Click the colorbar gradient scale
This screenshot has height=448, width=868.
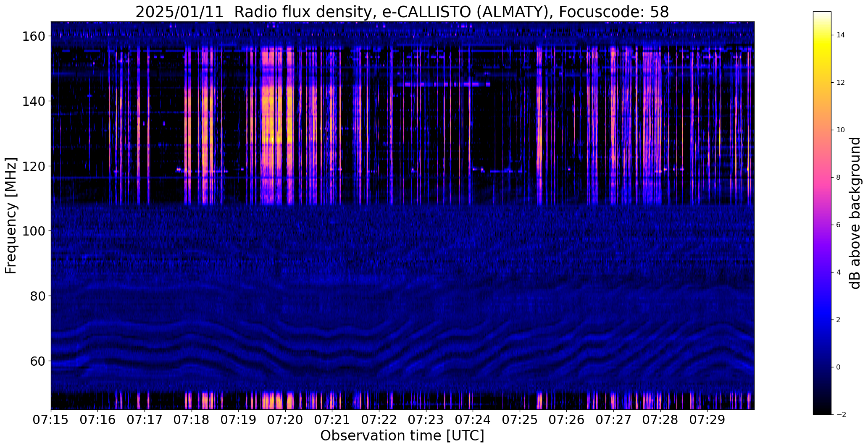[822, 213]
